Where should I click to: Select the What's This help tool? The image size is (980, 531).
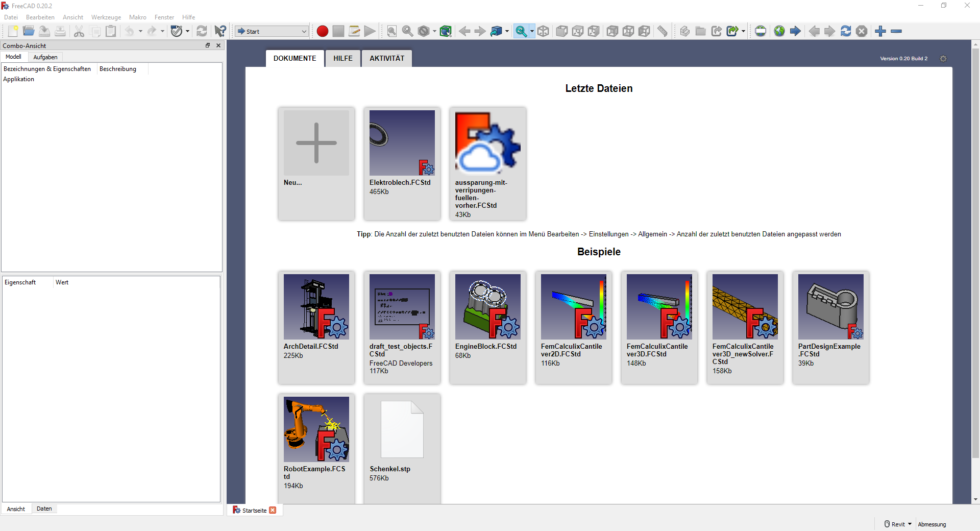[x=219, y=31]
